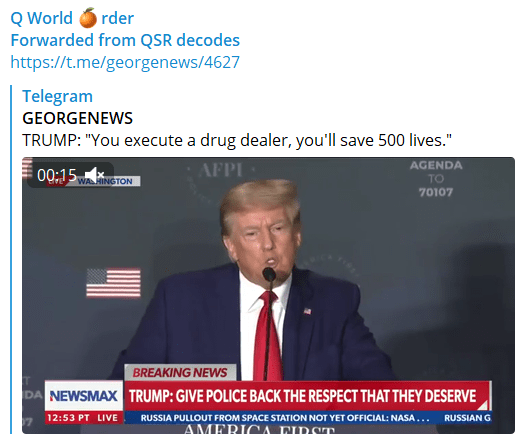Click the blue Russia pullout news ticker
The image size is (526, 441).
307,418
